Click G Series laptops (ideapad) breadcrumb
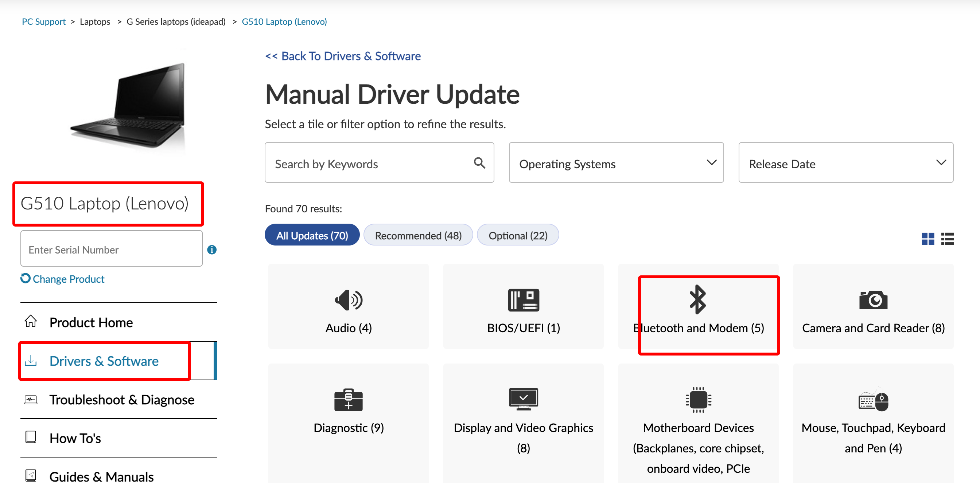 176,21
